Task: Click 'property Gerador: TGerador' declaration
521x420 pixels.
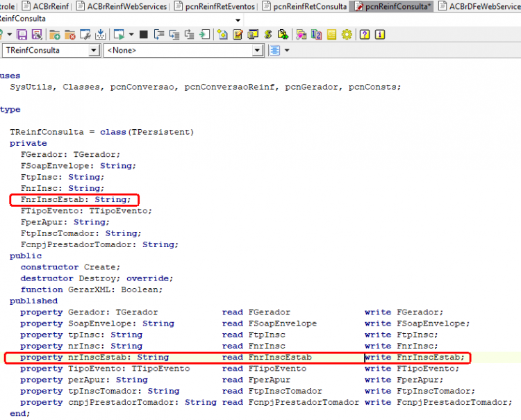Action: [89, 312]
